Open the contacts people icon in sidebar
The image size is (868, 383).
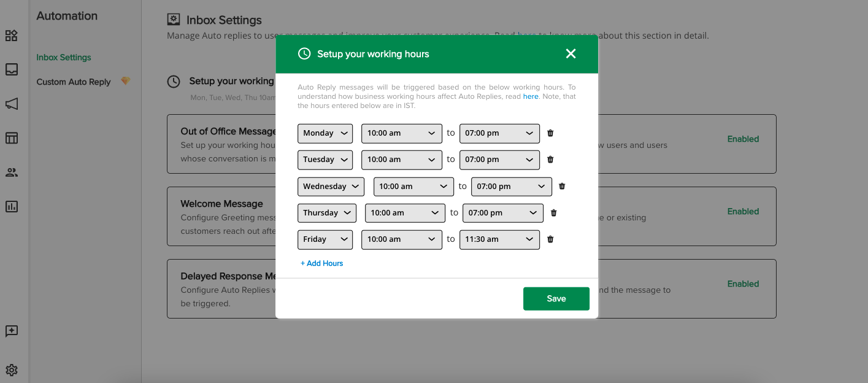click(x=12, y=172)
